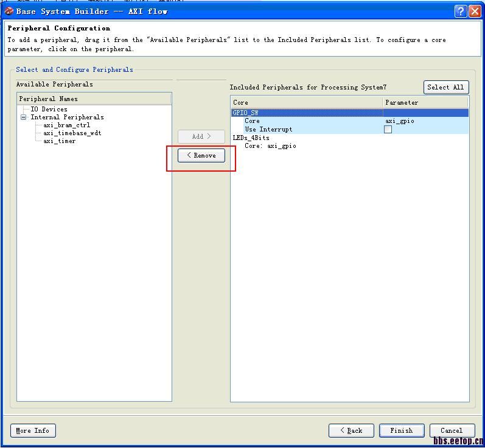This screenshot has width=485, height=448.
Task: Select the GPIO_SW included peripheral row
Action: tap(349, 113)
